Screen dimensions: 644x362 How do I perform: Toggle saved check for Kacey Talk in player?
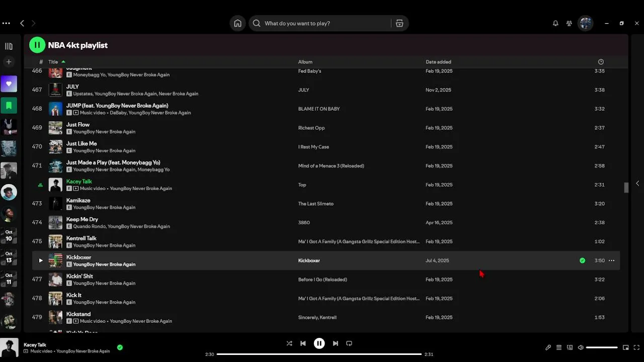[x=120, y=347]
